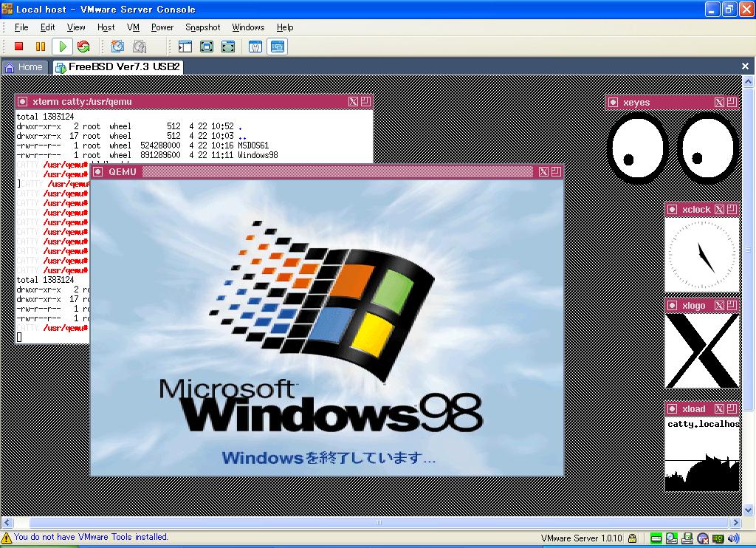
Task: Click the Windows98 file name in xterm
Action: [258, 155]
